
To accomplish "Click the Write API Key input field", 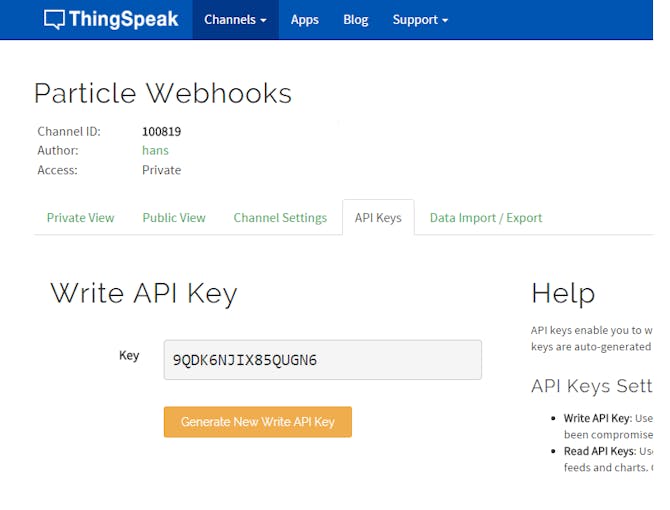I will pyautogui.click(x=323, y=360).
